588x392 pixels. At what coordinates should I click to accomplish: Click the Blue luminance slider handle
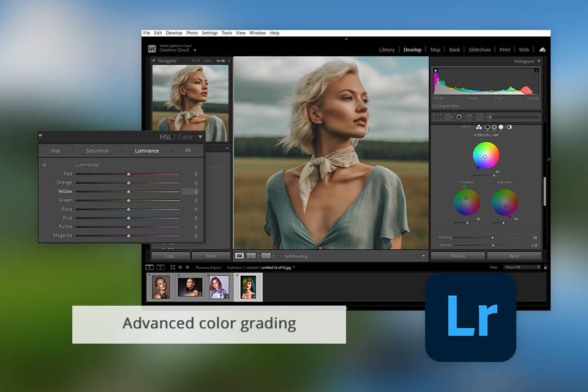coord(129,218)
